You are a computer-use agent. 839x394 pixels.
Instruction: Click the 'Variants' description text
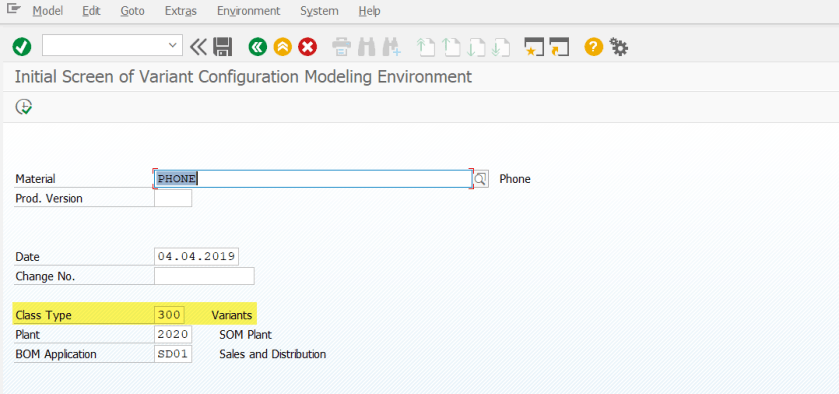[232, 315]
